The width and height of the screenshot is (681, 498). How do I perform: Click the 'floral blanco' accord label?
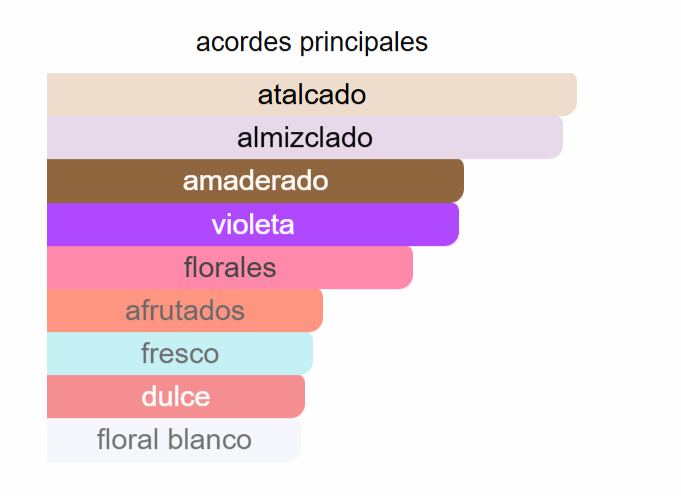(x=174, y=439)
